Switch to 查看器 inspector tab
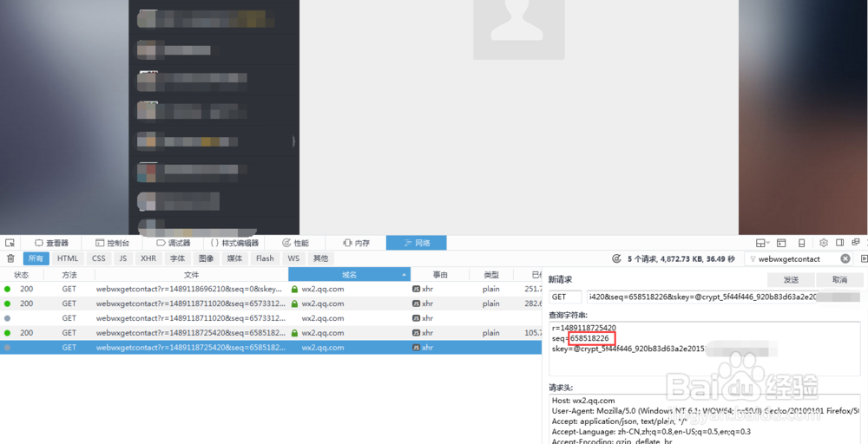The height and width of the screenshot is (444, 868). pos(51,243)
